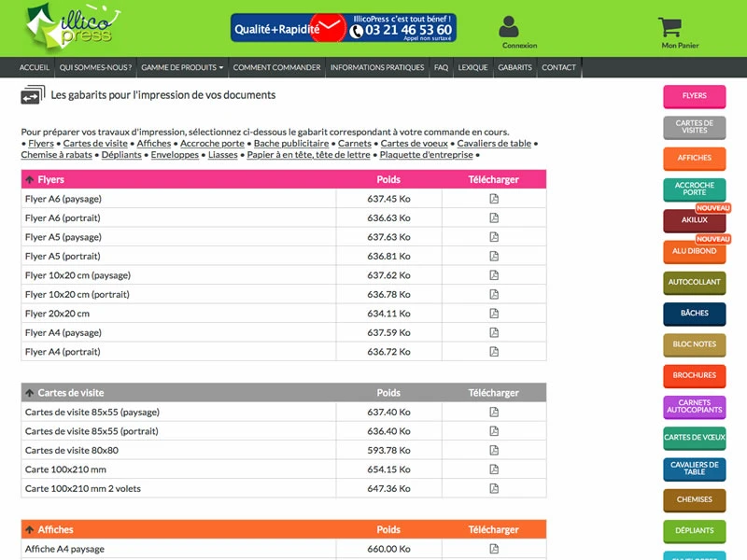Jump to the Cavaliers de table anchor link
Image resolution: width=747 pixels, height=560 pixels.
coord(494,144)
